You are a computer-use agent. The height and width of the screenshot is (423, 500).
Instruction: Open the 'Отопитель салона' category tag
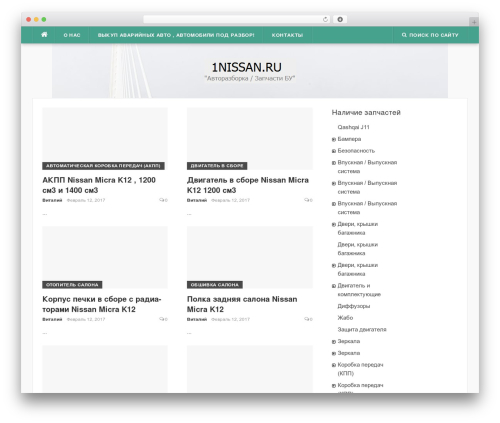[x=72, y=285]
